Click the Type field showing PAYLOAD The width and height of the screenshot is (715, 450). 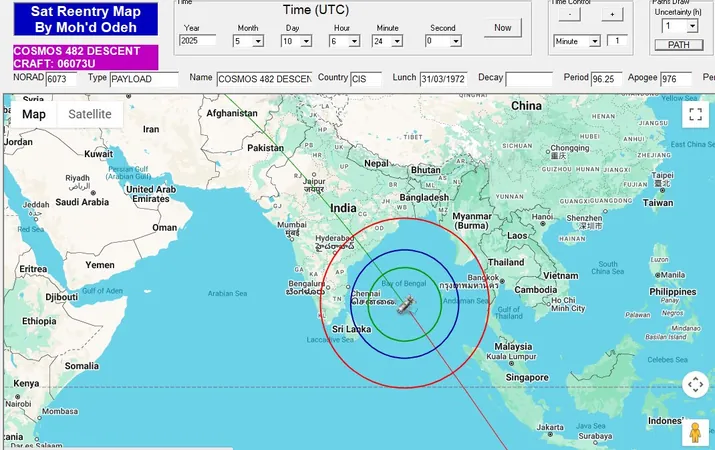pyautogui.click(x=144, y=79)
